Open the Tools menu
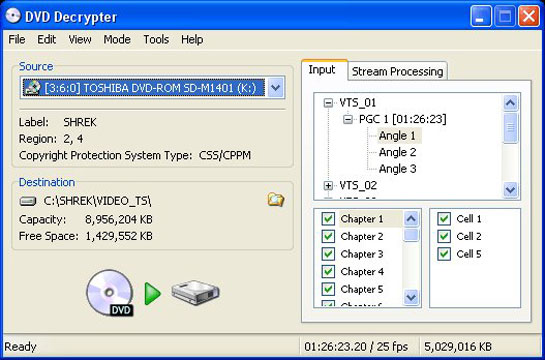 click(x=156, y=39)
